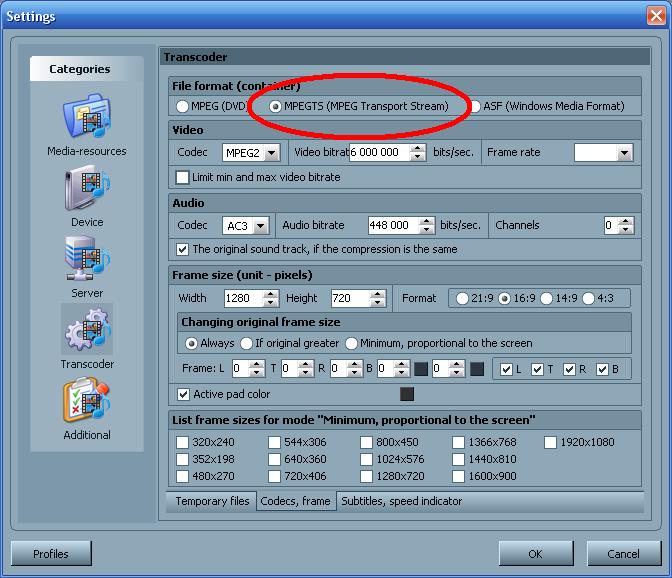Select 16:9 frame format
Image resolution: width=672 pixels, height=578 pixels.
tap(504, 299)
